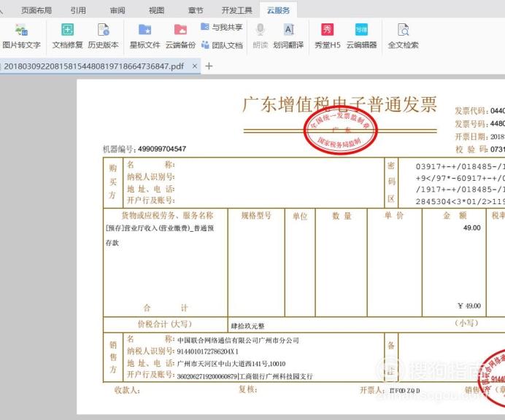Activate the 划词翻译 word translation tool

tap(288, 36)
